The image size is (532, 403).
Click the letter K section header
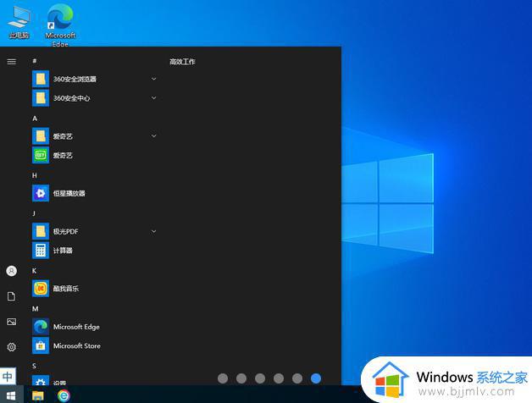[35, 271]
